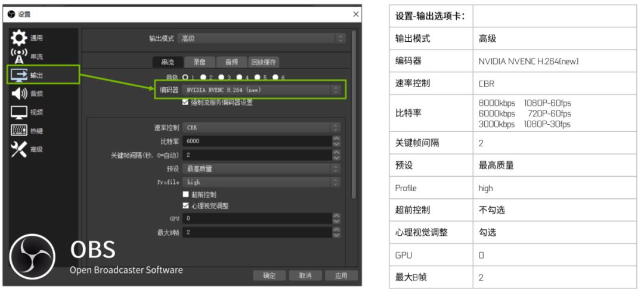Click the 确定 OK button

[269, 276]
